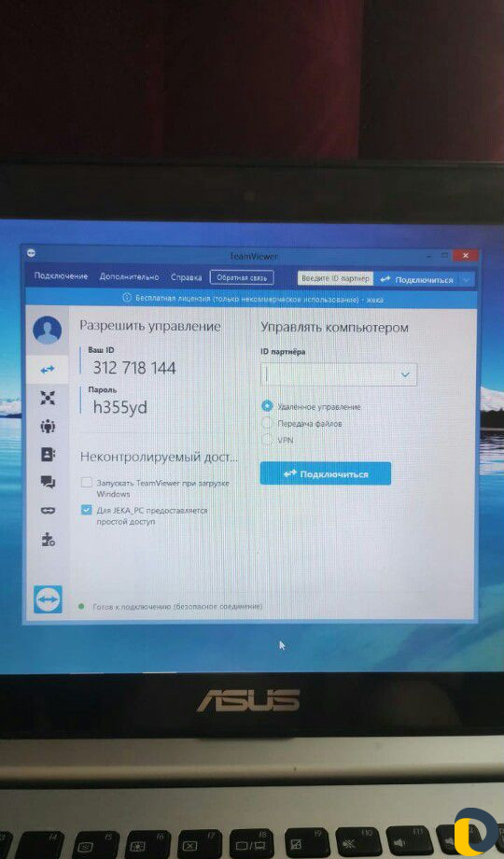Select the Remote Control arrows sidebar icon

[48, 369]
